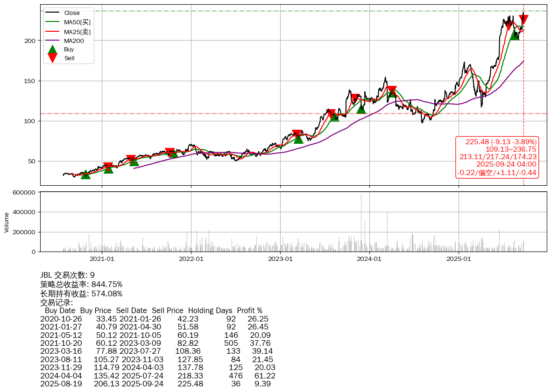Click the 2025-01 label on the time axis
This screenshot has height=392, width=551.
coord(459,259)
